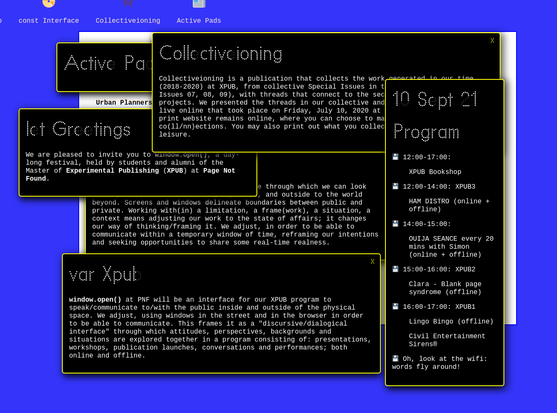Click floppy icon beside 16:00-17:00: XPUB1

pyautogui.click(x=395, y=306)
